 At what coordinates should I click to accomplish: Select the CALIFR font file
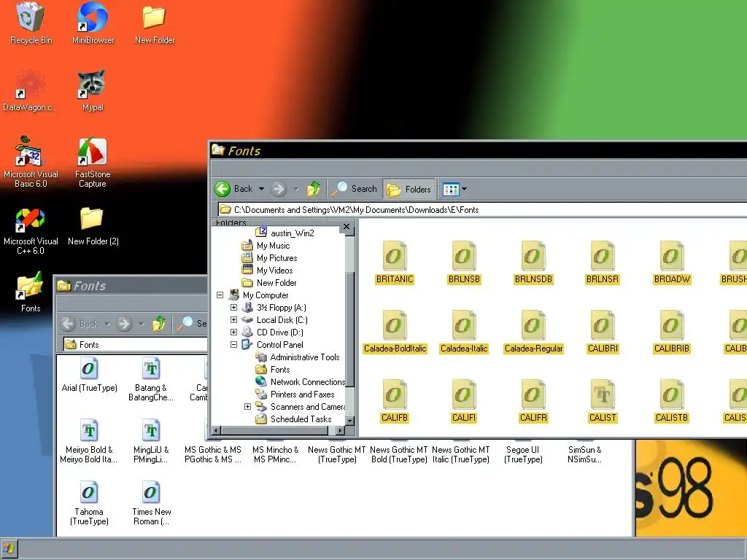533,402
